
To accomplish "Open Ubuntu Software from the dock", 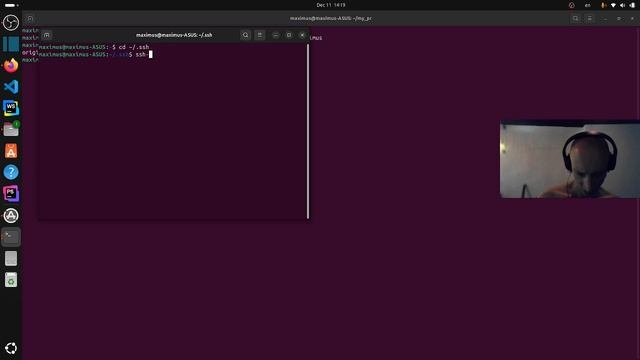I will (11, 151).
